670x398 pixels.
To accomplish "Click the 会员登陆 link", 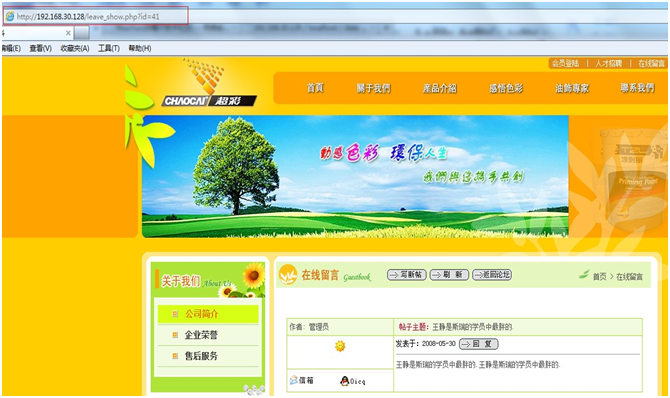I will point(565,63).
